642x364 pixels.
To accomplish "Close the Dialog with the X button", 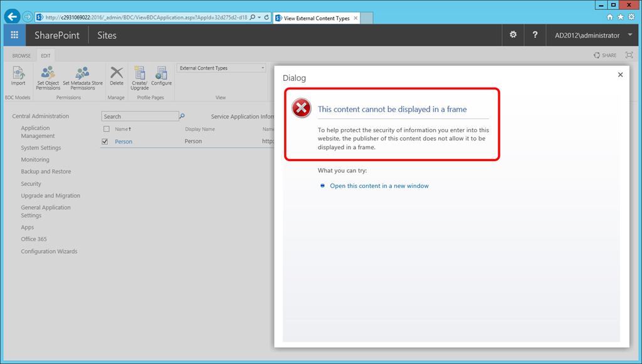I will coord(620,75).
